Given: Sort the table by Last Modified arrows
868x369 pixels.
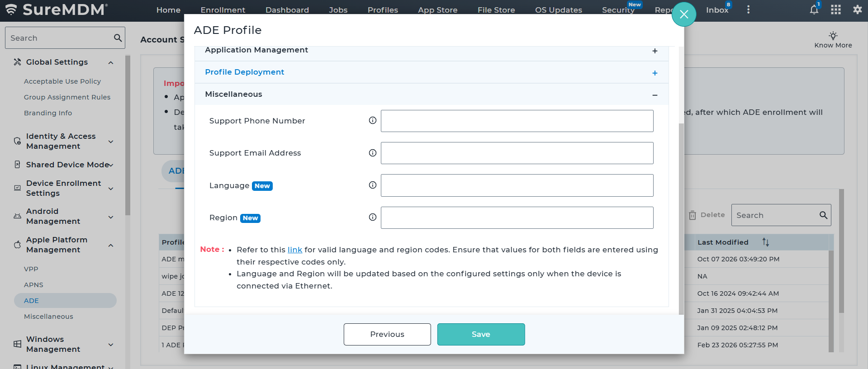Looking at the screenshot, I should [766, 242].
